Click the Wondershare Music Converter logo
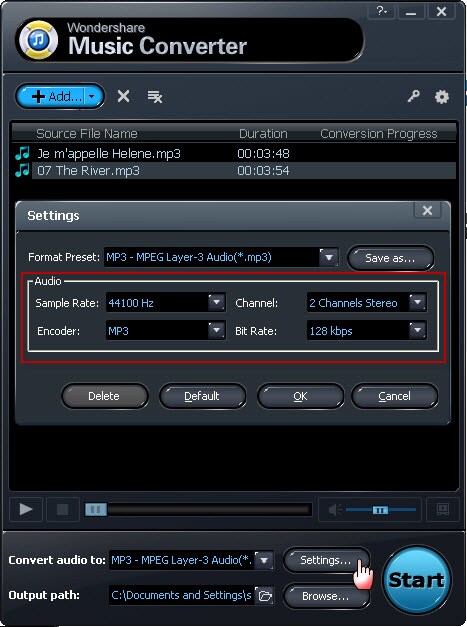467x627 pixels. 38,40
